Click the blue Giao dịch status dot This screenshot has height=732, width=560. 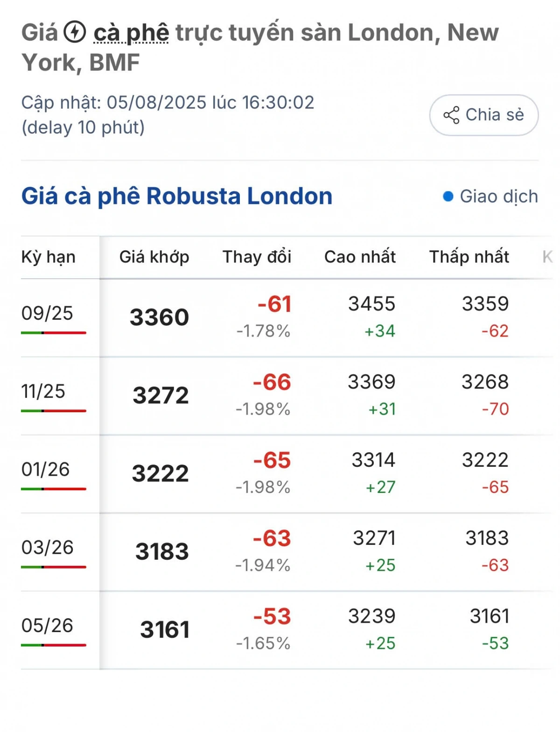(x=448, y=197)
